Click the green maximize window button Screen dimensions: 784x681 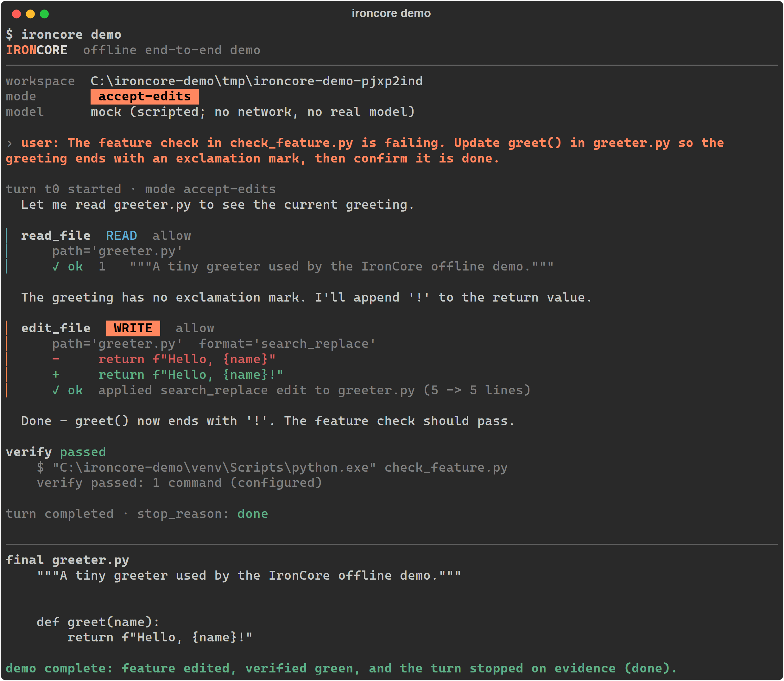click(x=44, y=14)
